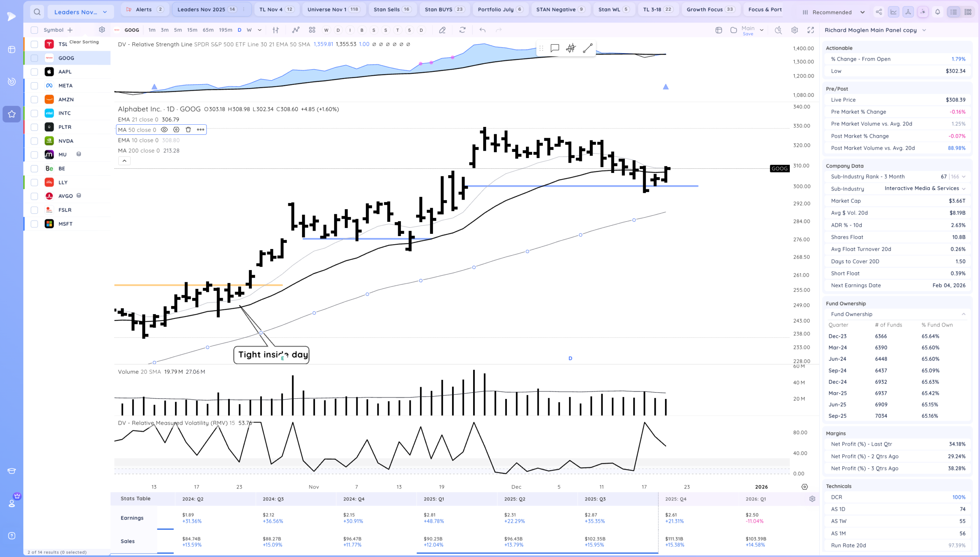Image resolution: width=980 pixels, height=557 pixels.
Task: Open fullscreen chart mode icon
Action: (x=810, y=30)
